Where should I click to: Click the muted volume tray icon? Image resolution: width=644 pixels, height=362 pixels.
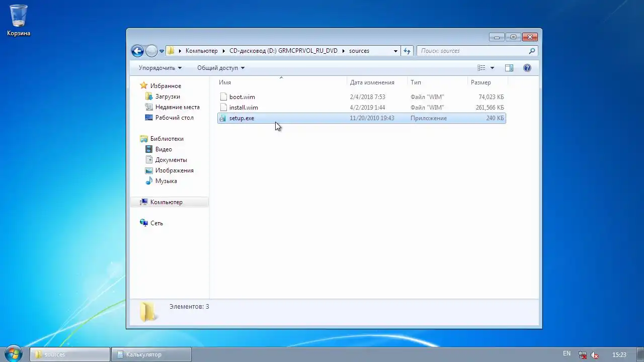click(595, 355)
